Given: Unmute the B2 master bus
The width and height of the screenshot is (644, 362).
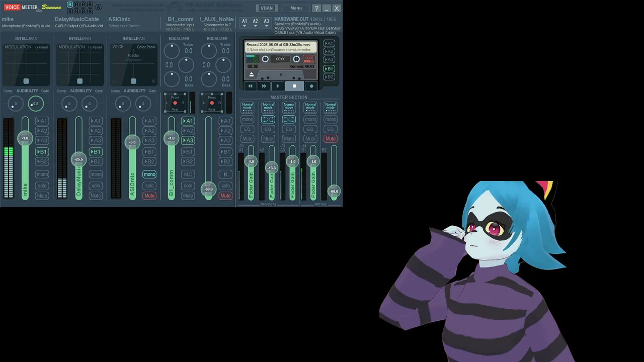Looking at the screenshot, I should coord(331,139).
